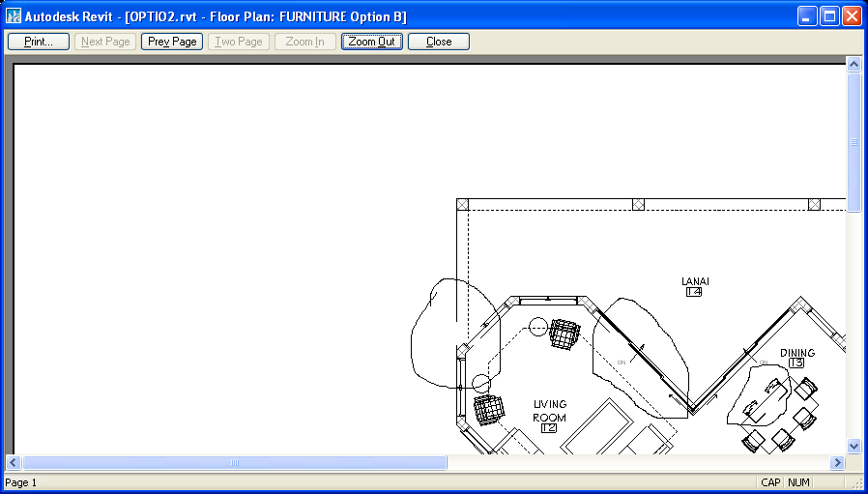This screenshot has width=868, height=494.
Task: Click the Autodesk Revit title bar icon
Action: pos(14,16)
